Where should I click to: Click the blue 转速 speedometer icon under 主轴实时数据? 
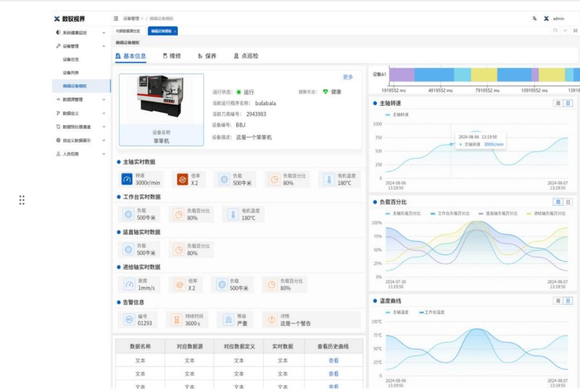click(127, 179)
